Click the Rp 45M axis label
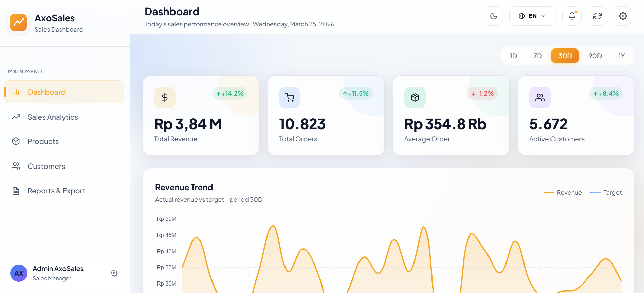 (166, 235)
